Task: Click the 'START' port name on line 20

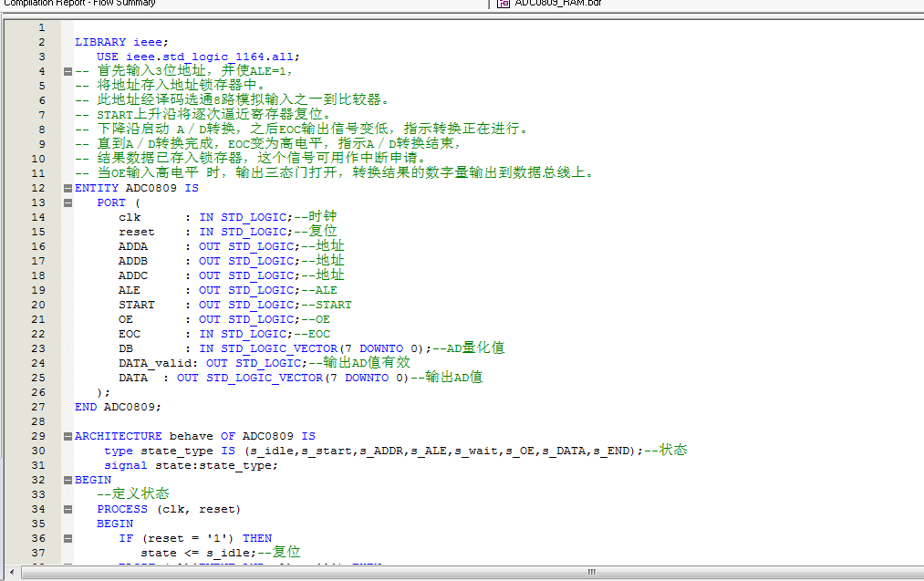Action: pos(136,305)
